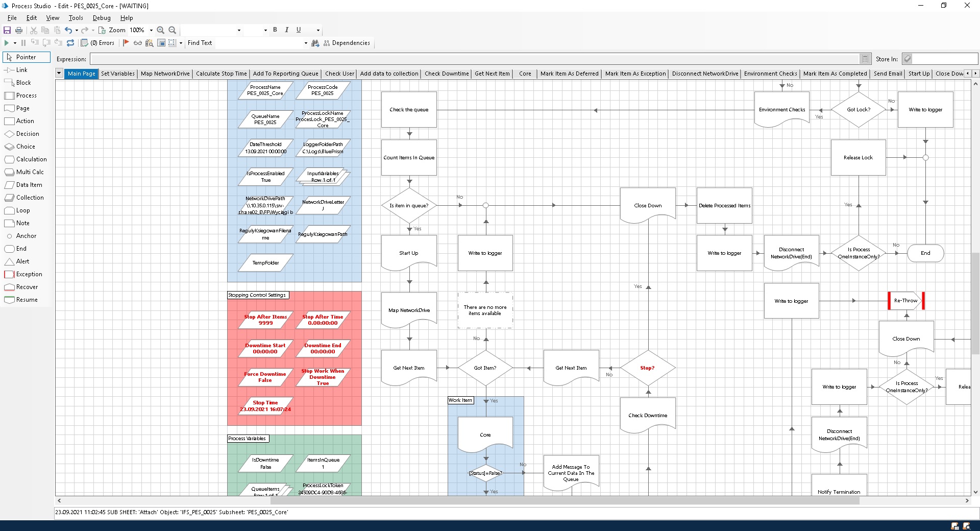The width and height of the screenshot is (980, 531).
Task: Select the Collection stage tool
Action: 30,198
